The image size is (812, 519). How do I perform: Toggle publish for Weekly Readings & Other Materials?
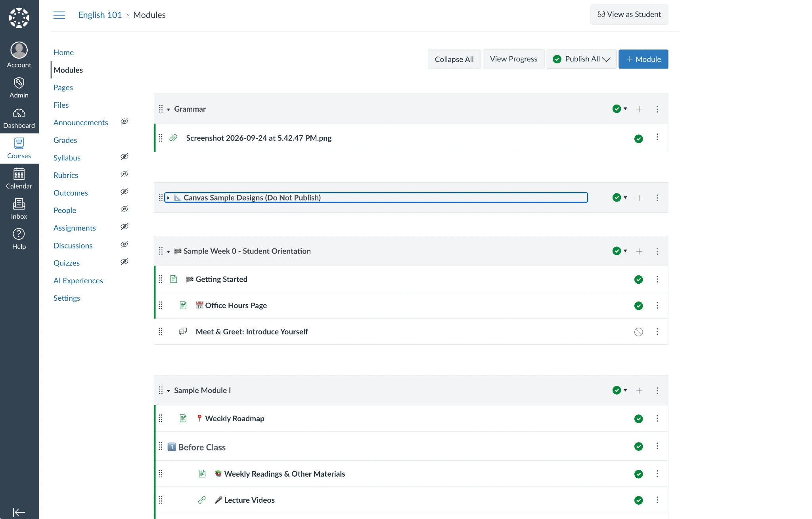(x=639, y=474)
